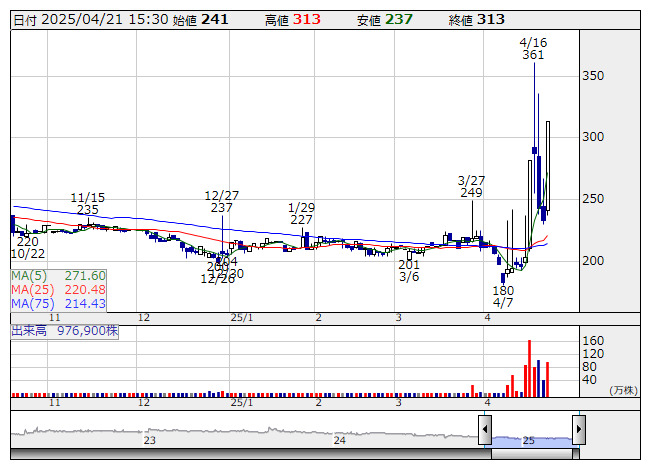Screen dimensions: 653x470
Task: Click the MA(25) 220.48 legend entry
Action: click(x=58, y=290)
